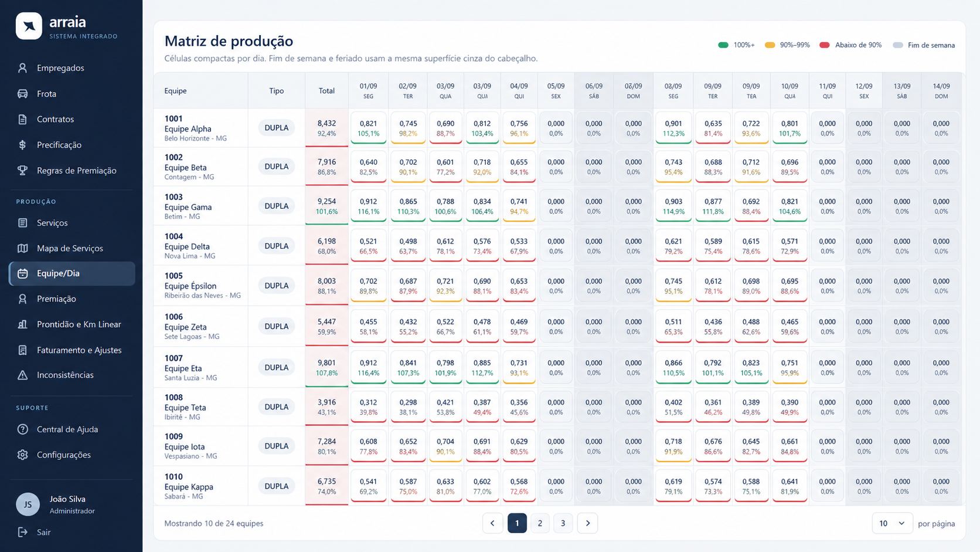
Task: Open Empregados via its person icon
Action: 23,68
